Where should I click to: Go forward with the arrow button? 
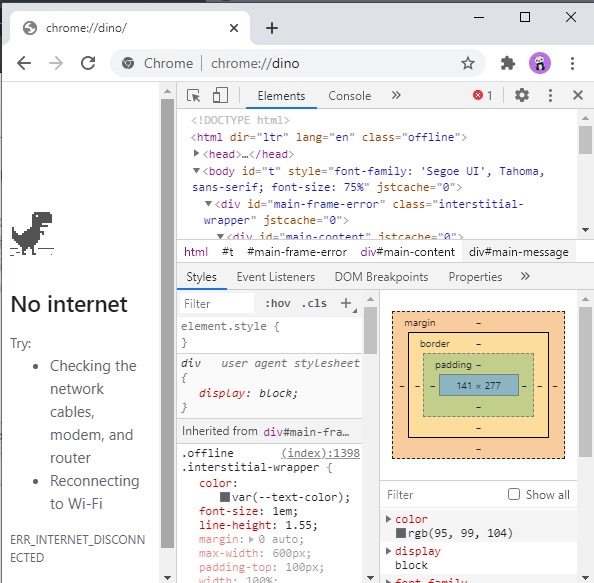56,63
